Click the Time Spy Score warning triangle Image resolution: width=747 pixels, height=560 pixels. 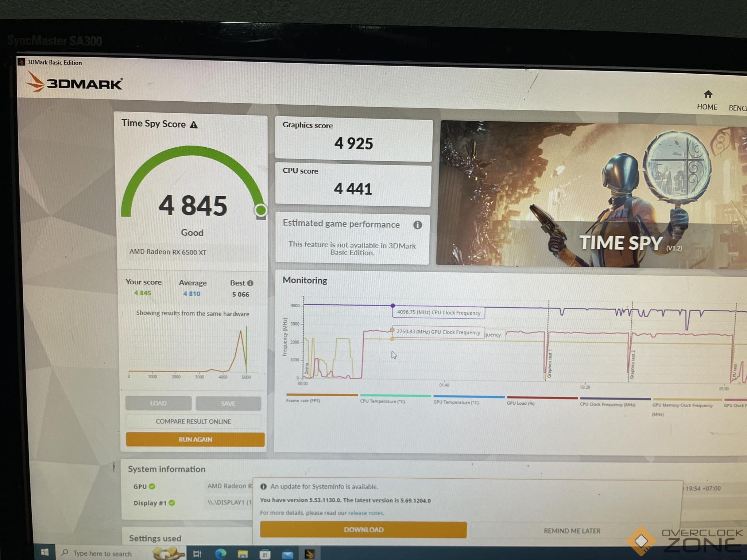pyautogui.click(x=194, y=125)
